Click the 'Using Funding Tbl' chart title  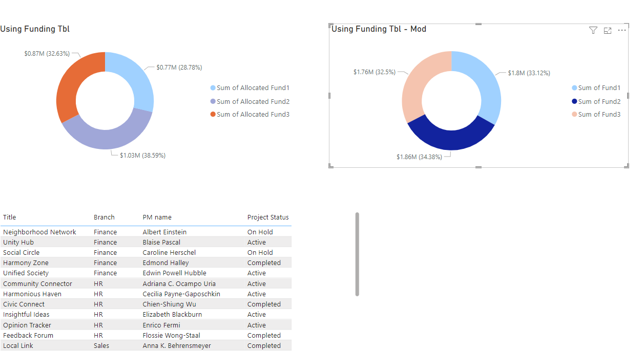point(35,29)
